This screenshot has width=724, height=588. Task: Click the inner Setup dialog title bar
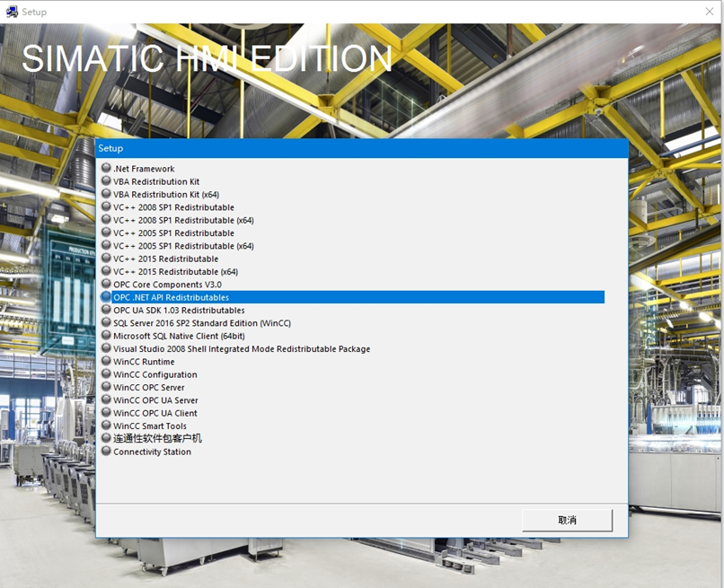point(362,149)
